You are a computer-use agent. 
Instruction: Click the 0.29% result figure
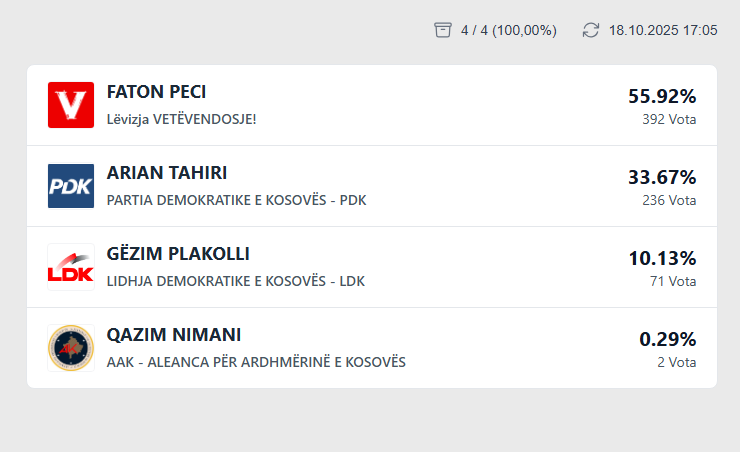[668, 339]
